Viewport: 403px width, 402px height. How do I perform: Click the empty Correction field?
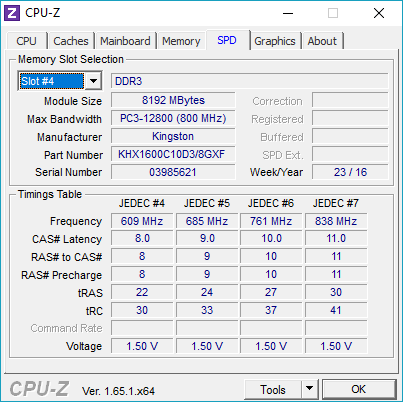coord(350,100)
